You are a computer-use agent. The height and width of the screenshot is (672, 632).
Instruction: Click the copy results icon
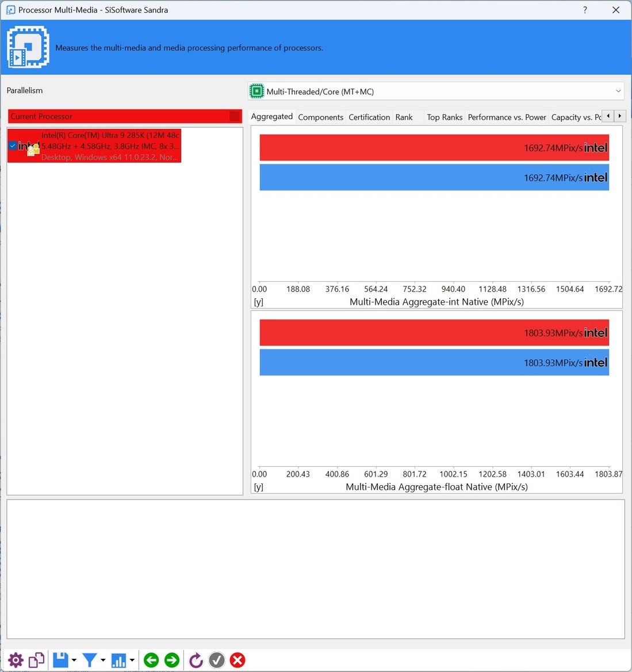click(36, 660)
